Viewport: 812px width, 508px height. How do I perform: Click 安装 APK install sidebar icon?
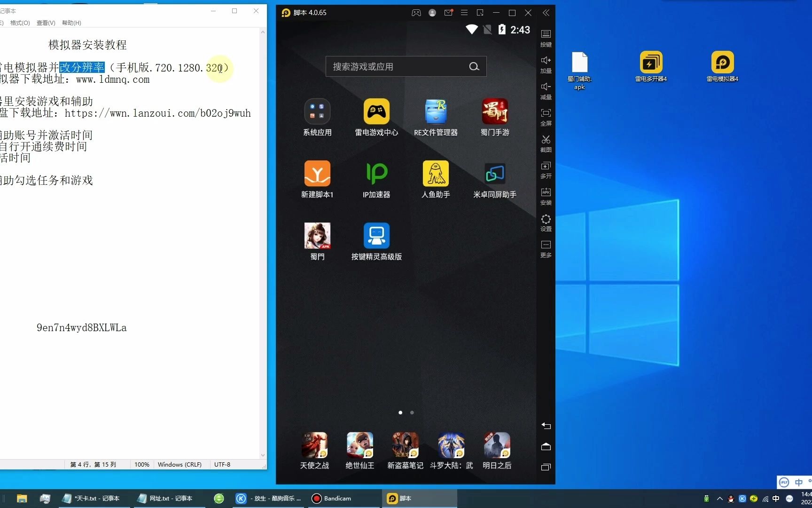[x=546, y=196]
